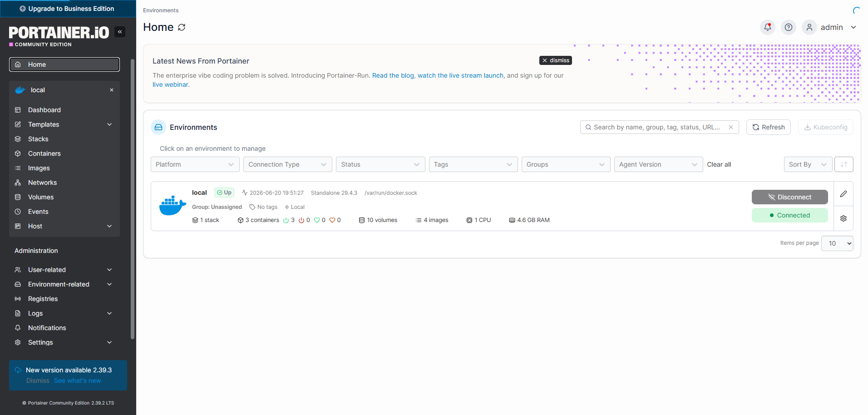This screenshot has height=415, width=868.
Task: Click the No tags label
Action: coord(263,207)
